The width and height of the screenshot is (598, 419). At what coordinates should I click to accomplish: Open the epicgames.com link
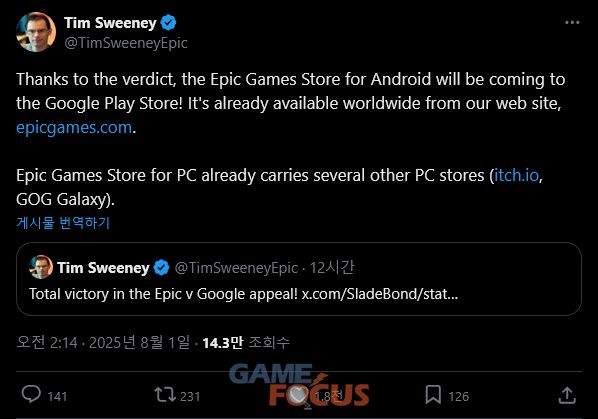(x=74, y=127)
